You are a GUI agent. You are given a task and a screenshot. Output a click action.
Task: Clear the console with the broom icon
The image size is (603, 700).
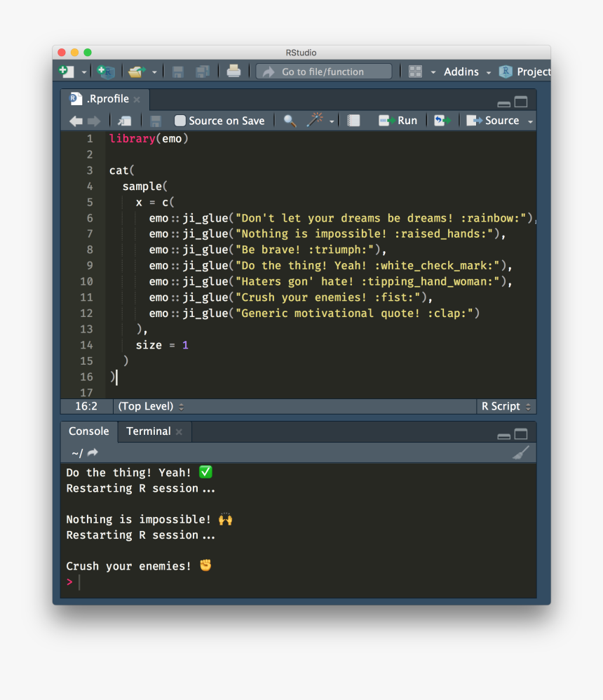[x=520, y=452]
